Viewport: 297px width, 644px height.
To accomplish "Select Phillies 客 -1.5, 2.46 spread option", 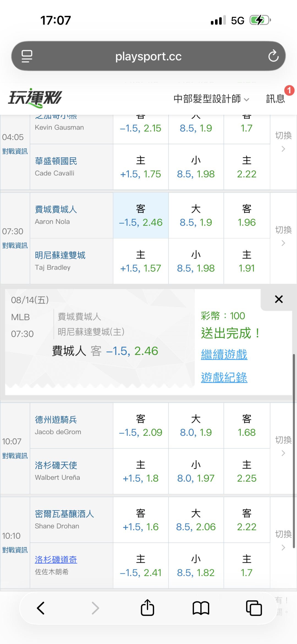I will (141, 215).
